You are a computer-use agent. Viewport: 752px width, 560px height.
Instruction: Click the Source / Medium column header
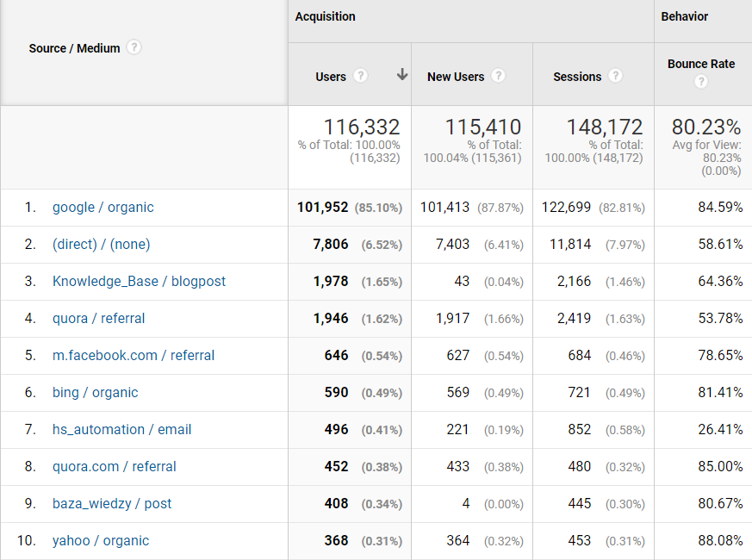(74, 48)
